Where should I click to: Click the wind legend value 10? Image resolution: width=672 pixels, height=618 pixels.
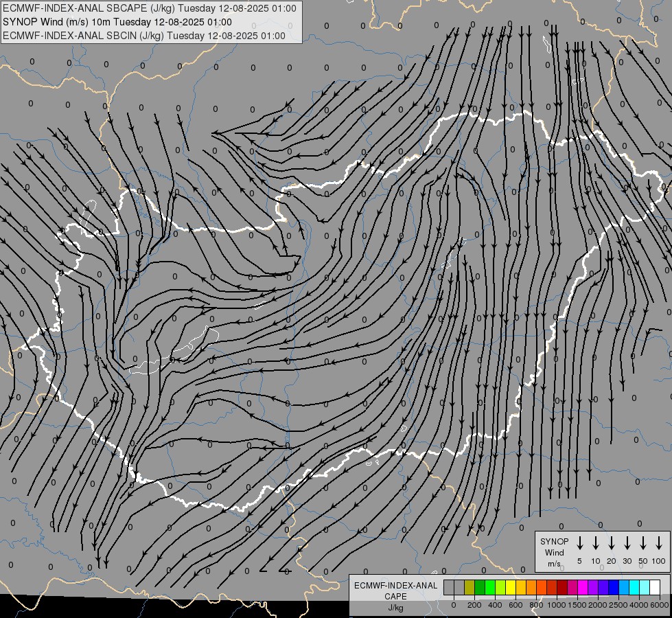tap(595, 561)
